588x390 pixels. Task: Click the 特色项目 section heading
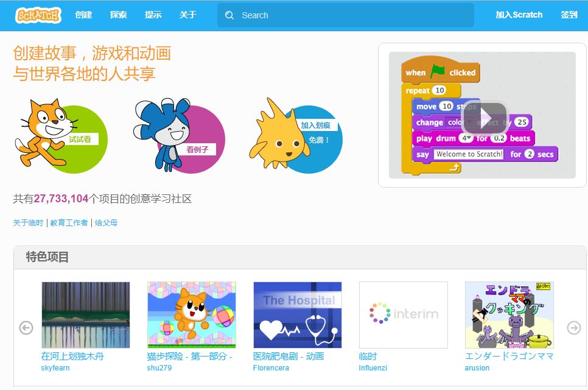(x=47, y=257)
